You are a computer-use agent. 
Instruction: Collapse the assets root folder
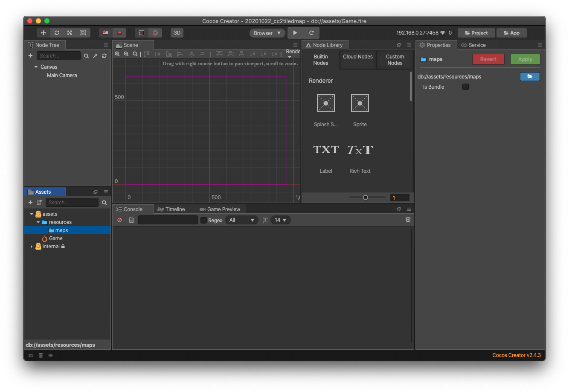coord(32,214)
